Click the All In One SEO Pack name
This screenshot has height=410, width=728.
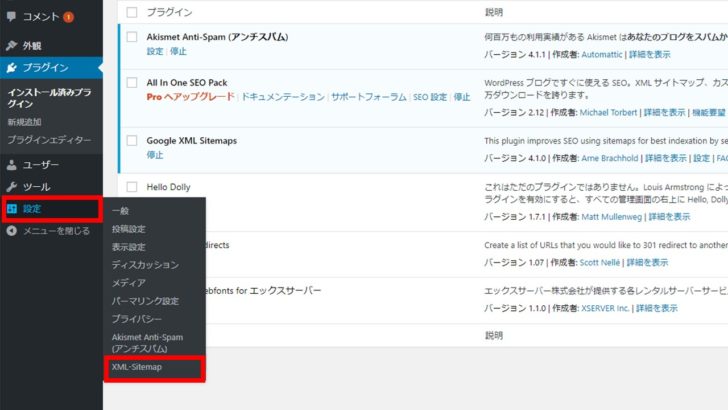(187, 83)
